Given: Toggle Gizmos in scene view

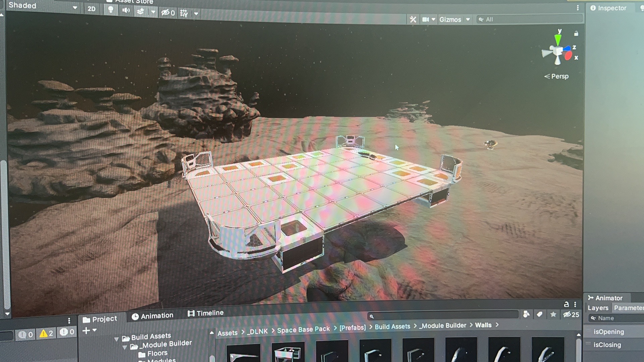Looking at the screenshot, I should [x=450, y=19].
